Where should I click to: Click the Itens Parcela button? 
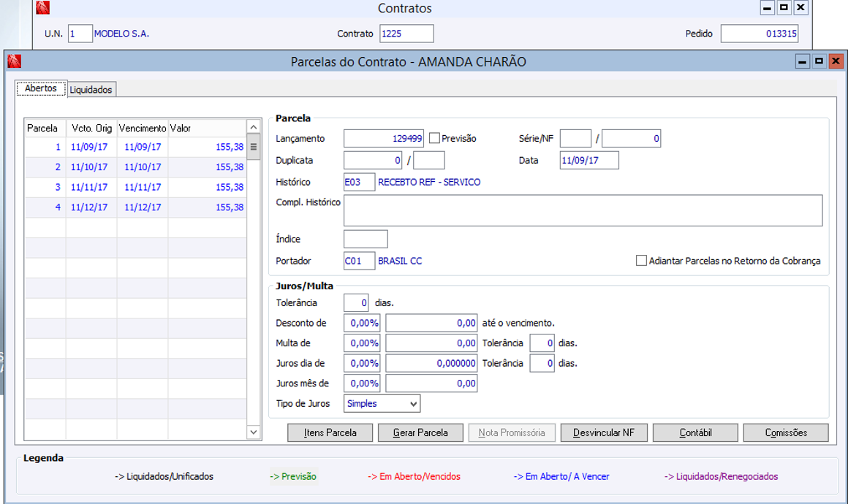[x=330, y=432]
